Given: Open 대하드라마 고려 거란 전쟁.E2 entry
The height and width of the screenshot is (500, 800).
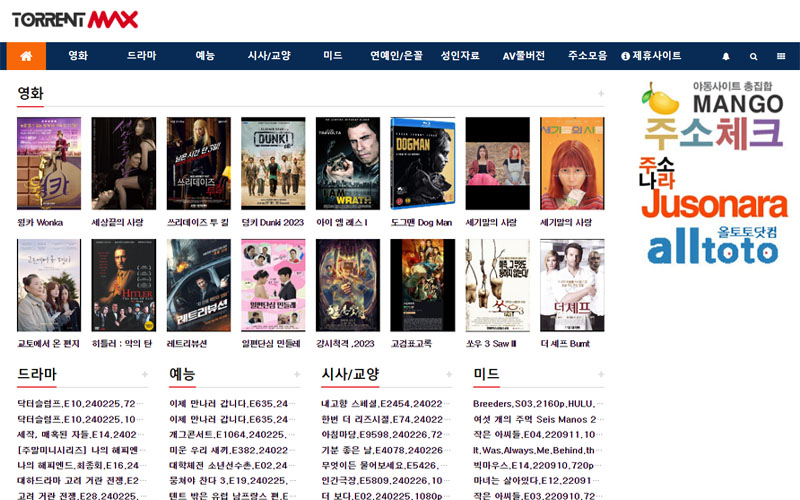Looking at the screenshot, I should [x=80, y=481].
